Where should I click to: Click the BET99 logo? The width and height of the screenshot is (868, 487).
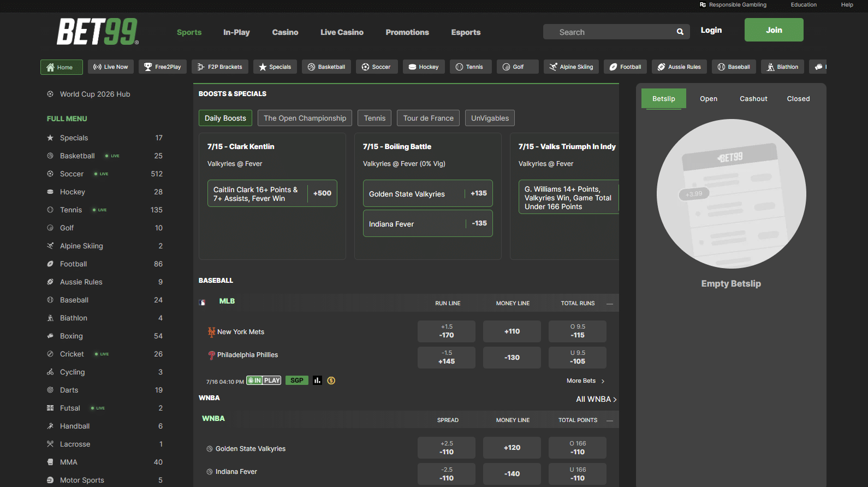coord(98,31)
